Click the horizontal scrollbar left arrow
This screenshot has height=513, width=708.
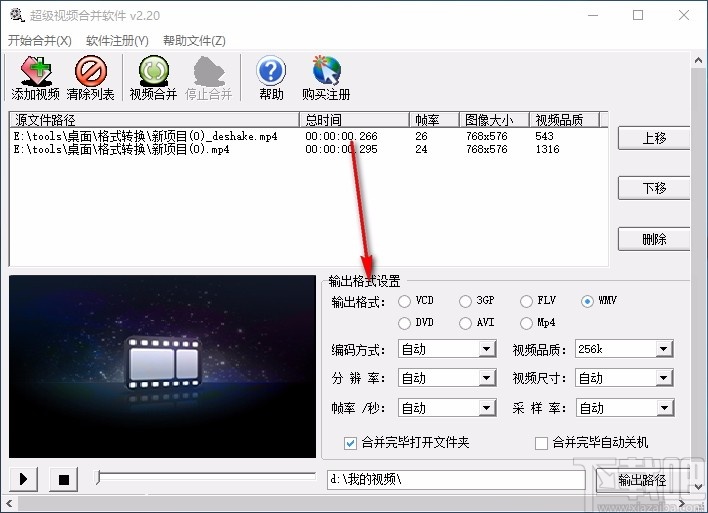(9, 503)
